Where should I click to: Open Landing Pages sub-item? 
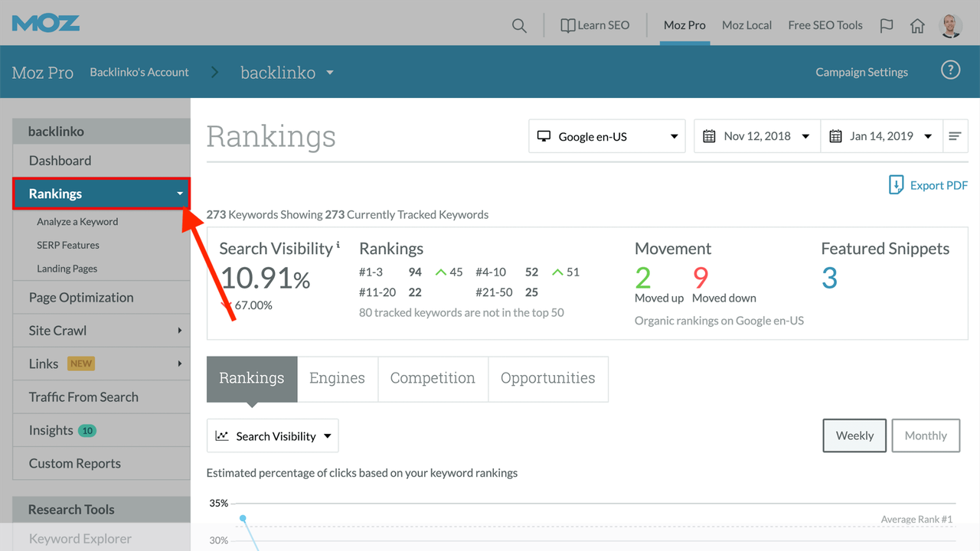point(67,269)
